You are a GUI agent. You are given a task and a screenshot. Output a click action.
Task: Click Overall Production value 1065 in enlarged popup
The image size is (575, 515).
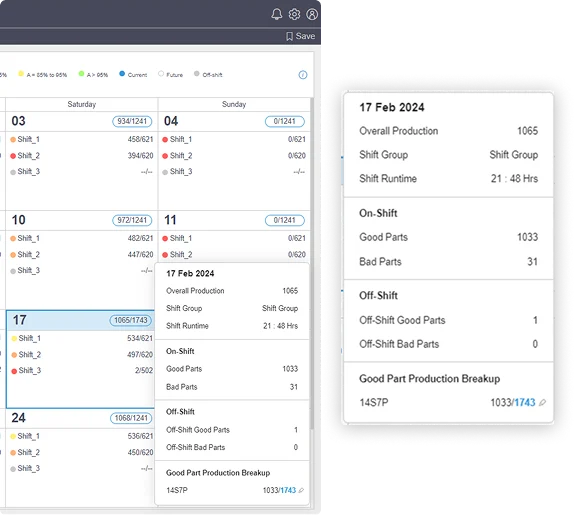pos(527,131)
